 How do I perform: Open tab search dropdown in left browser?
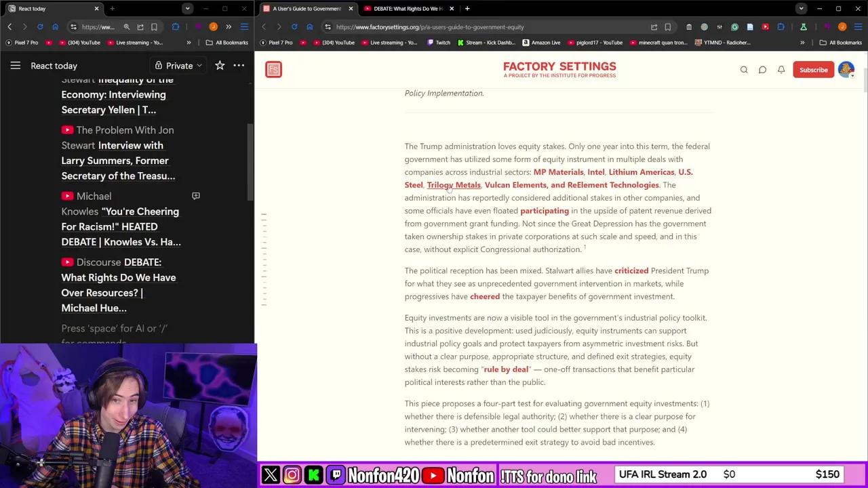187,9
